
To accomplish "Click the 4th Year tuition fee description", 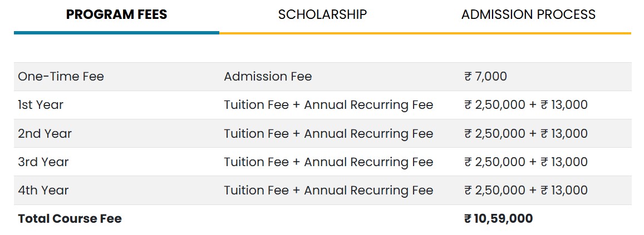I will pos(328,191).
